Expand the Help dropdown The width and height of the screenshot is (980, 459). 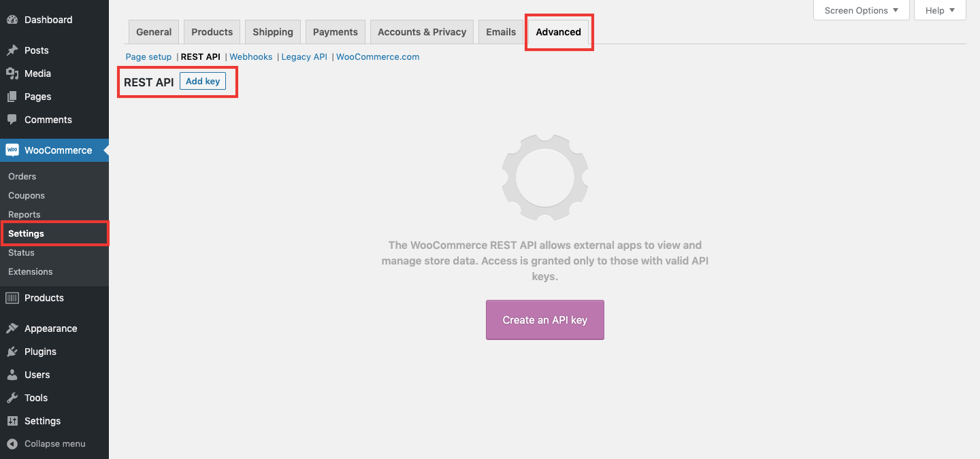(939, 10)
